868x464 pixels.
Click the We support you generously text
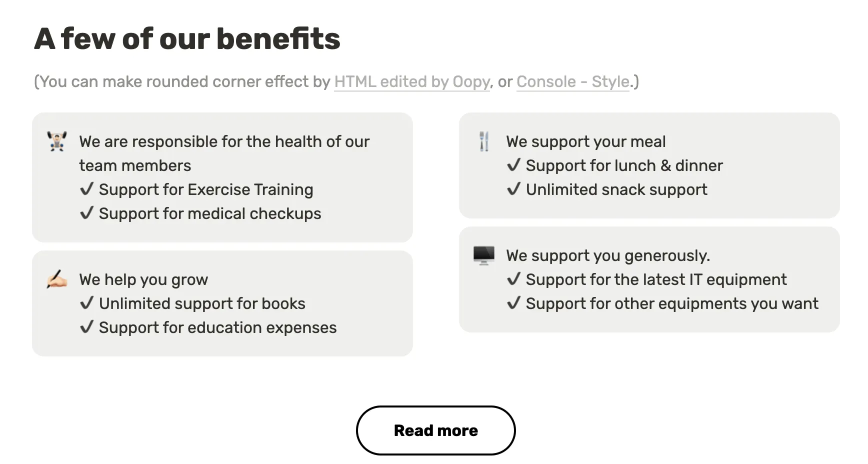(x=607, y=255)
